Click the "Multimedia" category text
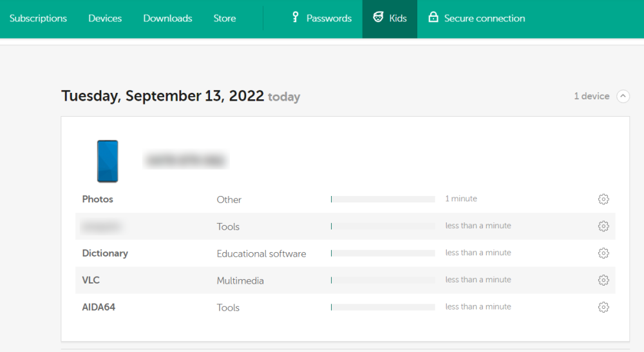The width and height of the screenshot is (644, 352). (x=240, y=281)
